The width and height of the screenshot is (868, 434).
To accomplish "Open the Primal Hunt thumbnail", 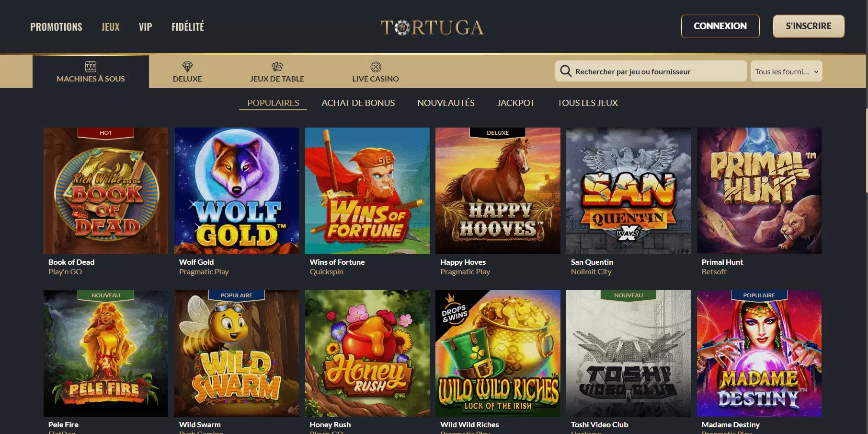I will pos(759,191).
